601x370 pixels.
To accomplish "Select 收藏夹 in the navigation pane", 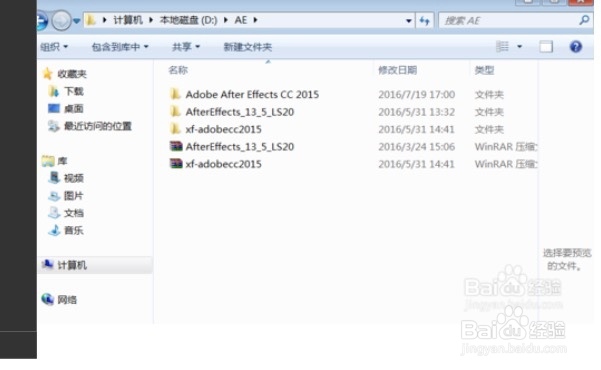I will tap(72, 74).
